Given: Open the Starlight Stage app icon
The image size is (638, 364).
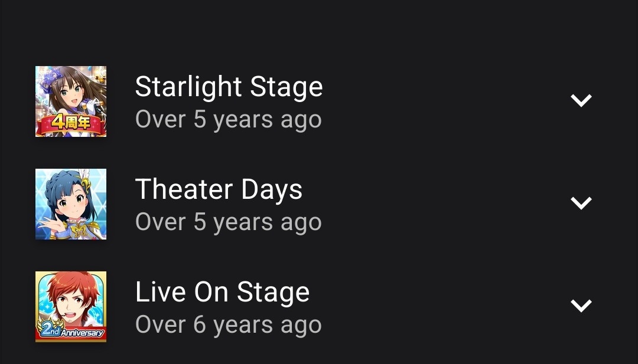Looking at the screenshot, I should (71, 101).
